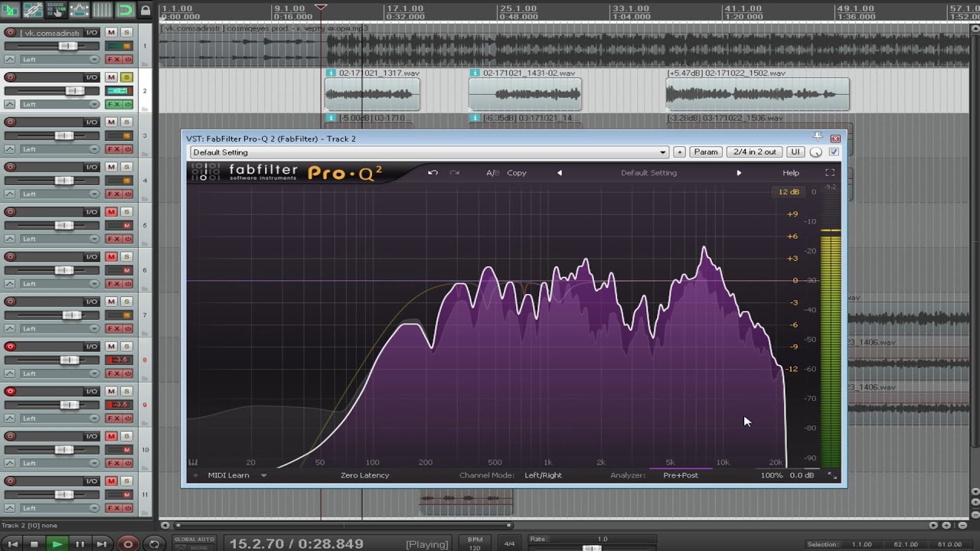
Task: Click the Pro-Q resize corner icon
Action: 832,475
